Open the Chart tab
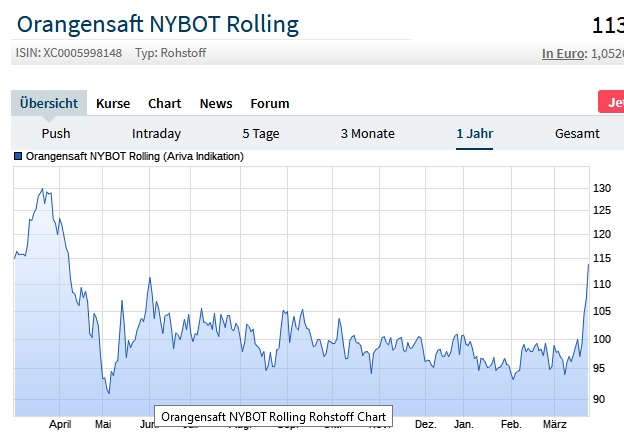The image size is (624, 440). [165, 103]
